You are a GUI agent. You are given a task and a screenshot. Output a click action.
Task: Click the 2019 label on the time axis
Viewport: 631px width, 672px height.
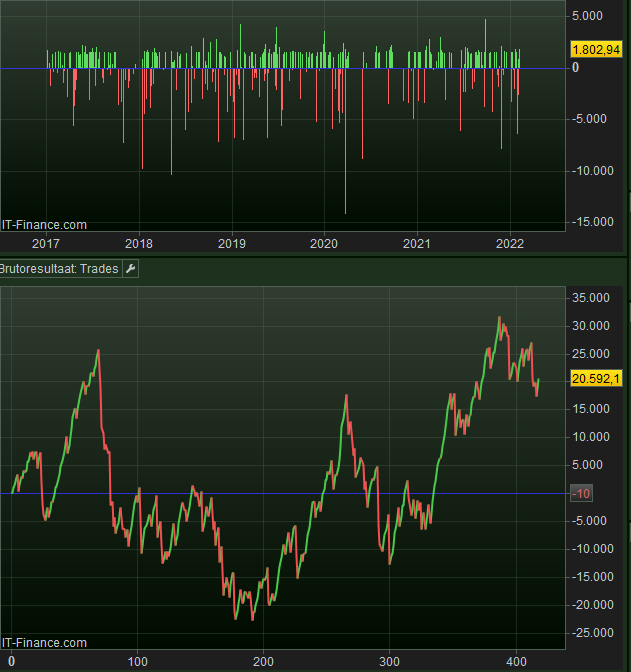[x=232, y=243]
